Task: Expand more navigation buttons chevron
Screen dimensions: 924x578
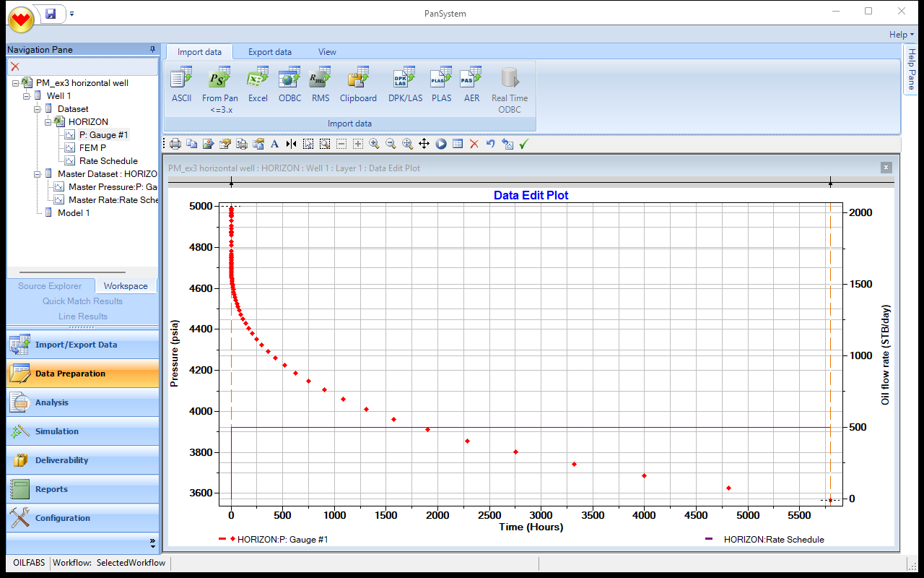Action: (152, 541)
